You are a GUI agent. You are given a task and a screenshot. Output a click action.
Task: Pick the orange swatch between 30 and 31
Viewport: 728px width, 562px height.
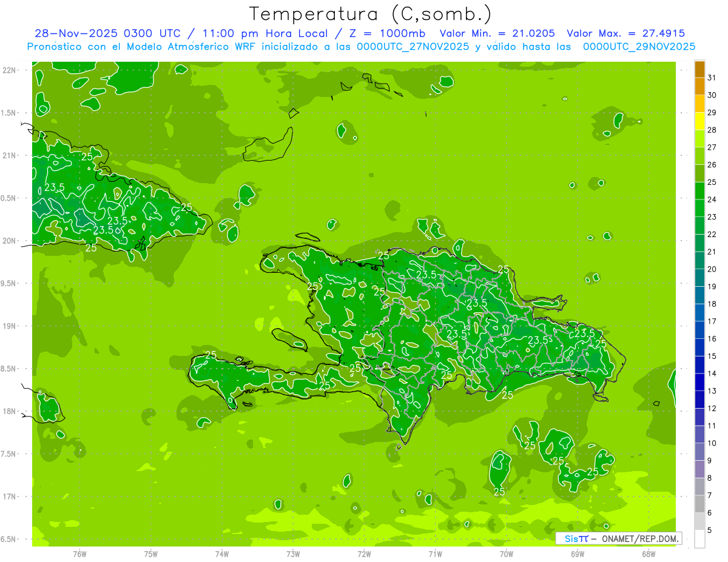click(699, 87)
